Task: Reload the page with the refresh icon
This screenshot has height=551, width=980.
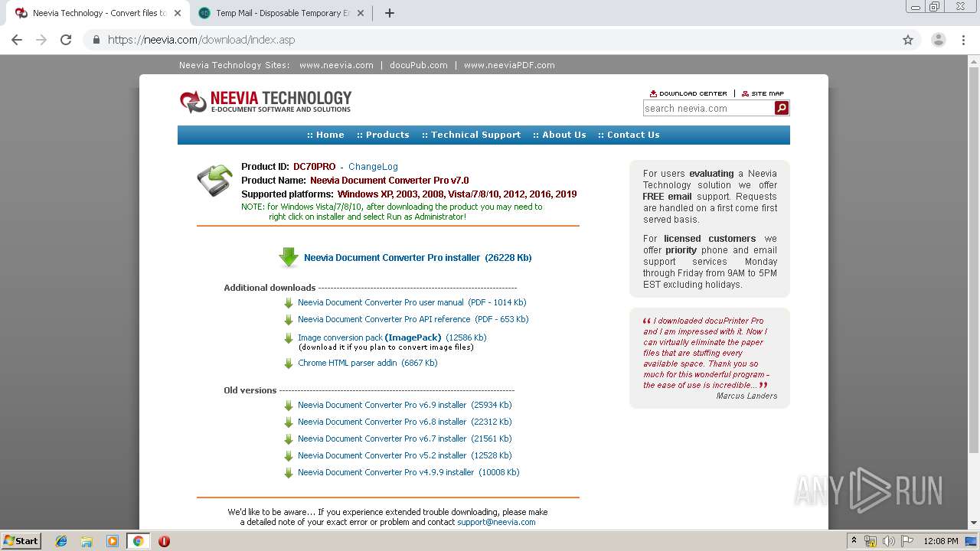Action: tap(66, 40)
